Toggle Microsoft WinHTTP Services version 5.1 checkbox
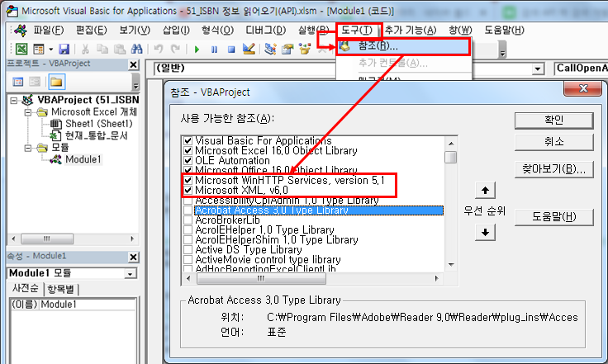The width and height of the screenshot is (608, 364). (188, 181)
